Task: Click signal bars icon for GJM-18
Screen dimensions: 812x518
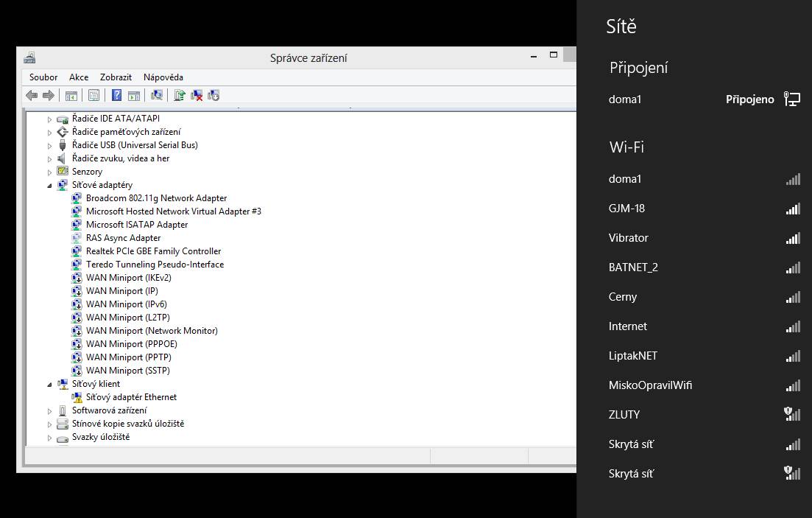Action: click(793, 209)
